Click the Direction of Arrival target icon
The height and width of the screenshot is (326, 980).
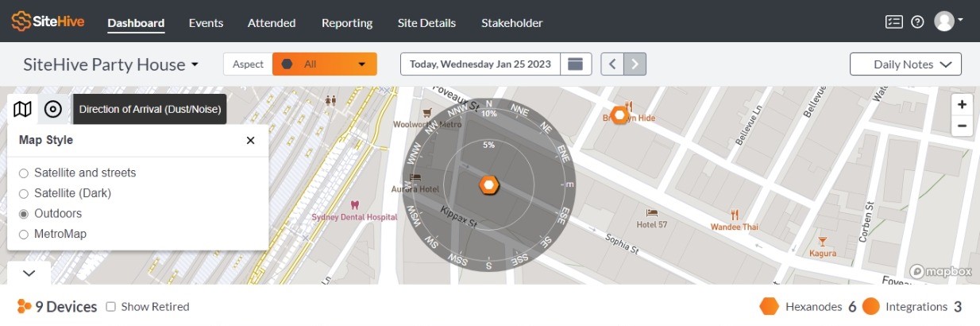point(53,109)
